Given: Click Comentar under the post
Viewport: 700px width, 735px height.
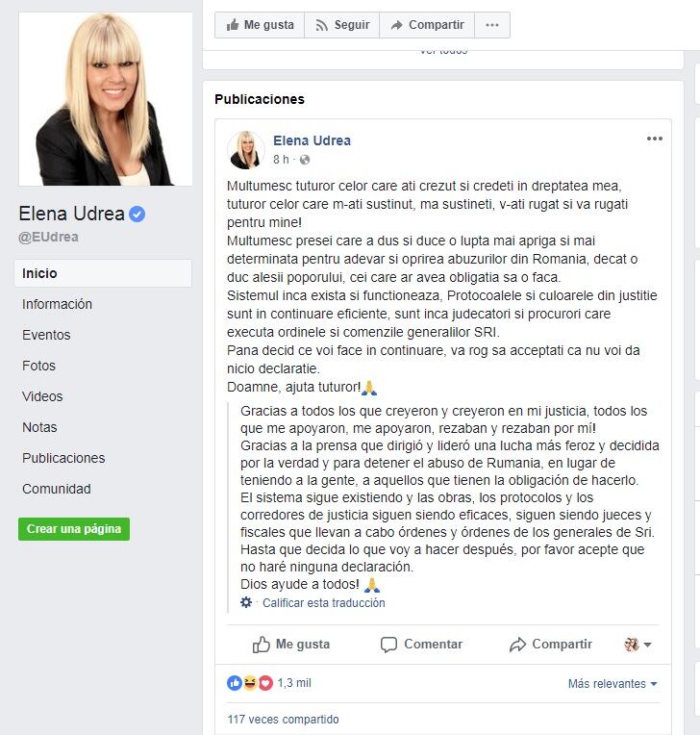Looking at the screenshot, I should coord(421,645).
